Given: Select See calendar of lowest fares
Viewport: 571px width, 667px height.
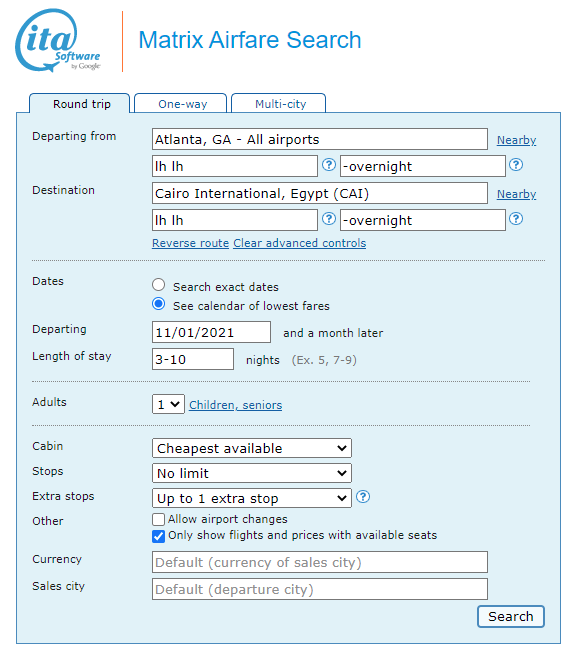Looking at the screenshot, I should 159,304.
